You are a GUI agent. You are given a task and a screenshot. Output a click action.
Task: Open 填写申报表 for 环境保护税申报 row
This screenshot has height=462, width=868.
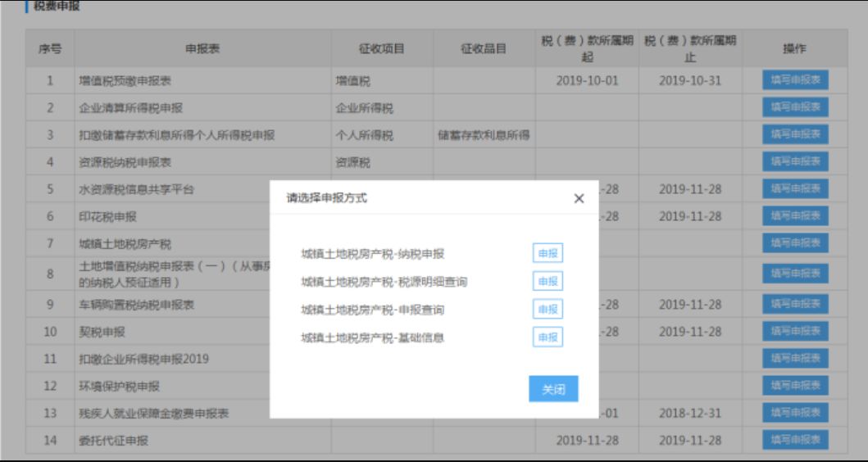(x=795, y=386)
